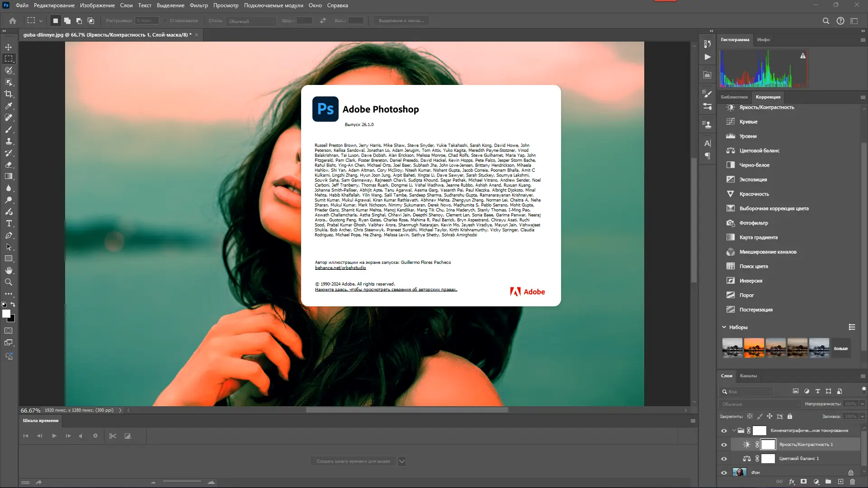Click the Curves adjustment icon

(x=730, y=122)
